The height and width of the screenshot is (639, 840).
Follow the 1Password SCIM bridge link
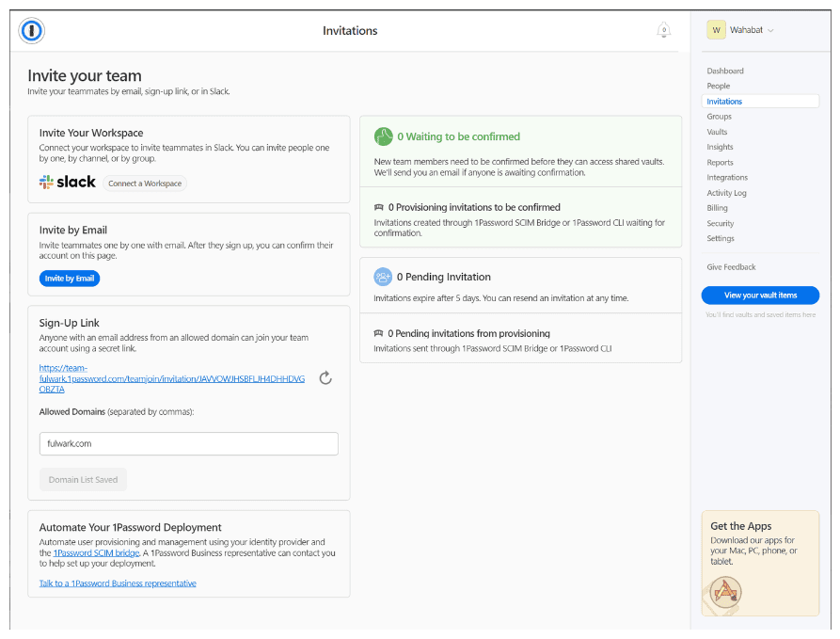click(96, 553)
